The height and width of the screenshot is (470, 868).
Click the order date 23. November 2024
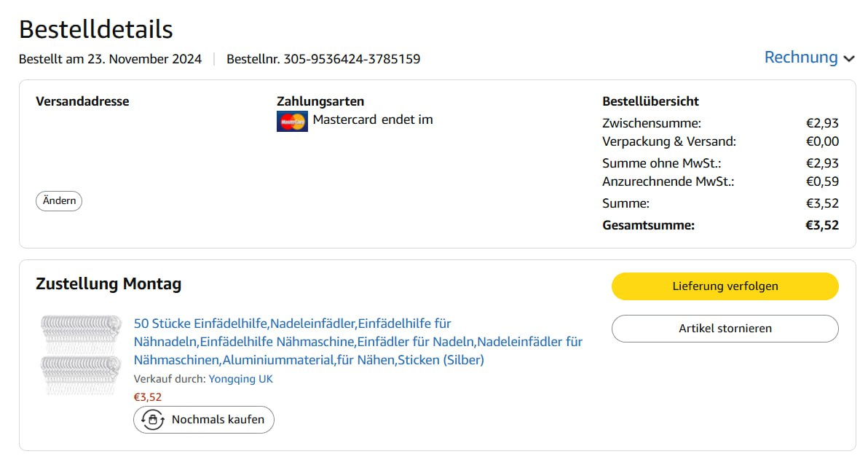point(144,59)
